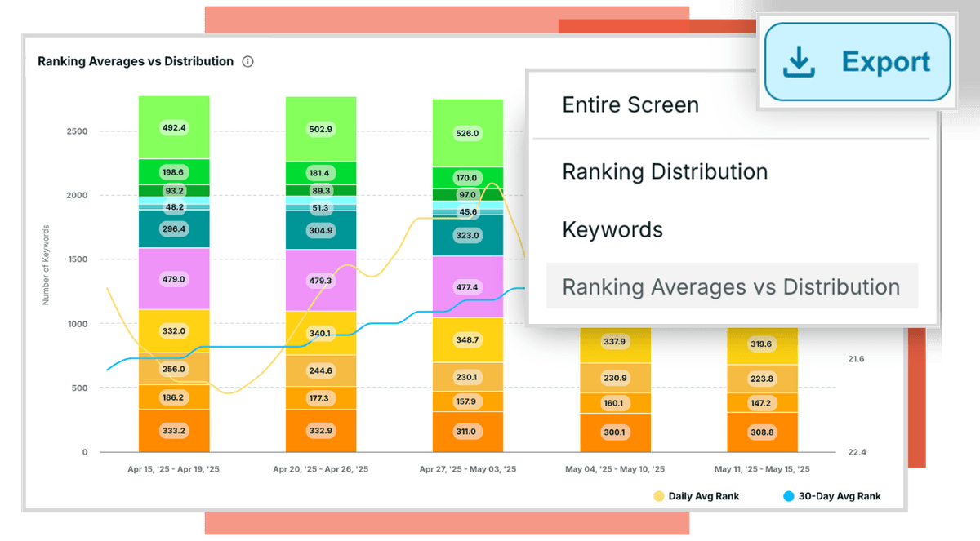Click the 296.4 teal bar segment
The width and height of the screenshot is (980, 541).
(174, 229)
